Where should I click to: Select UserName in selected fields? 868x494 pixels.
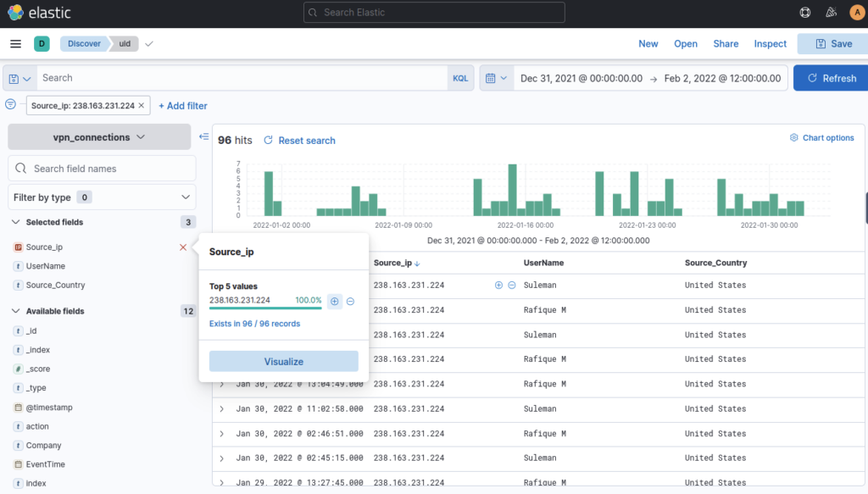(46, 266)
